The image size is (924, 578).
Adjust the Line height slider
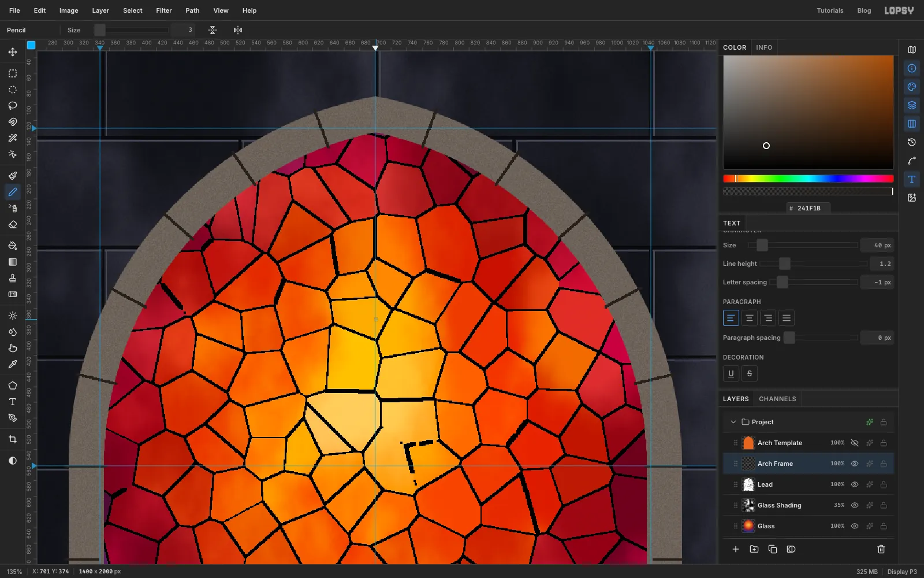click(813, 264)
